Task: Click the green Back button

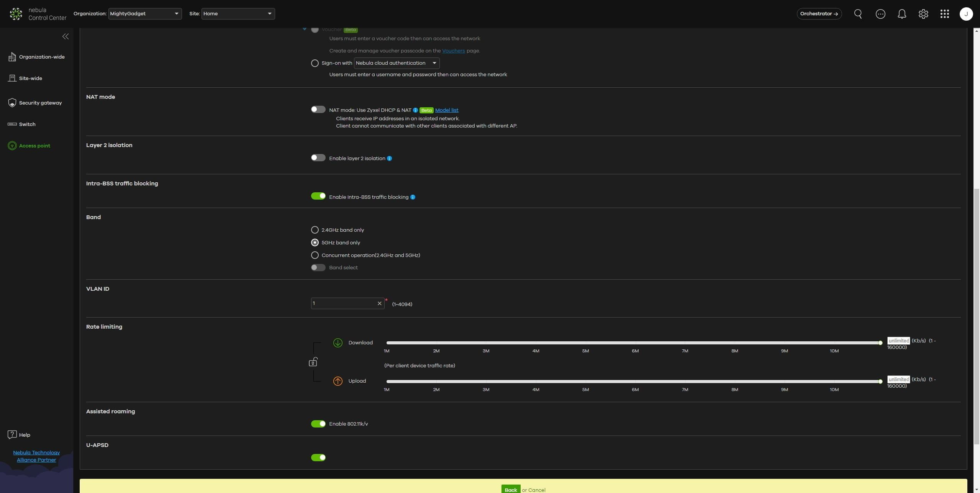Action: 510,490
